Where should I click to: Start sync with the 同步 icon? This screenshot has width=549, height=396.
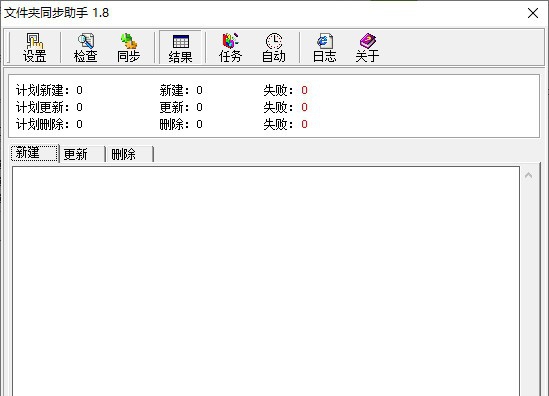pyautogui.click(x=128, y=48)
